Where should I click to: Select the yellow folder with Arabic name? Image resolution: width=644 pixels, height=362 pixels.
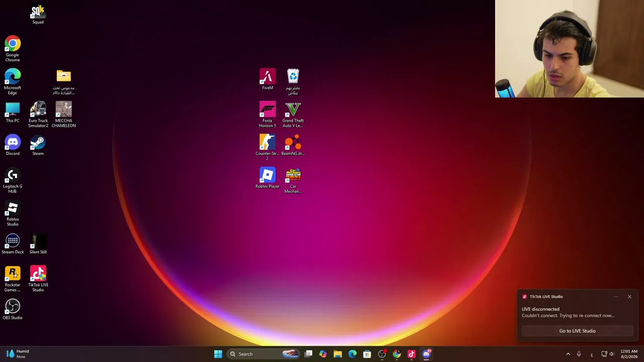coord(63,82)
